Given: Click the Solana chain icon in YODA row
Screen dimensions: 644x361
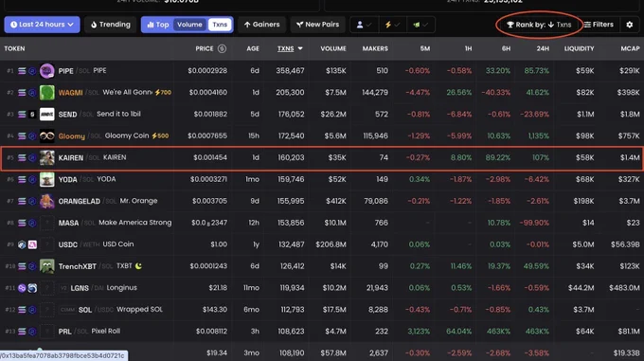Looking at the screenshot, I should click(22, 179).
